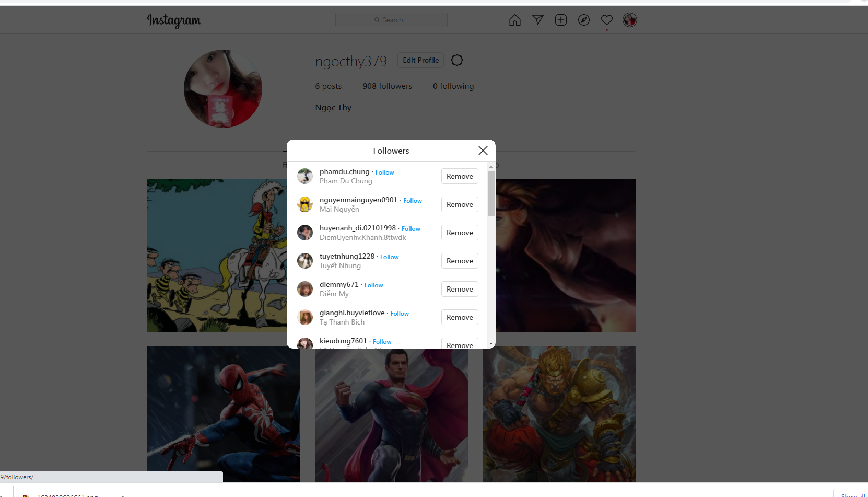Click Diễm My full name text
Image resolution: width=868 pixels, height=497 pixels.
point(334,294)
